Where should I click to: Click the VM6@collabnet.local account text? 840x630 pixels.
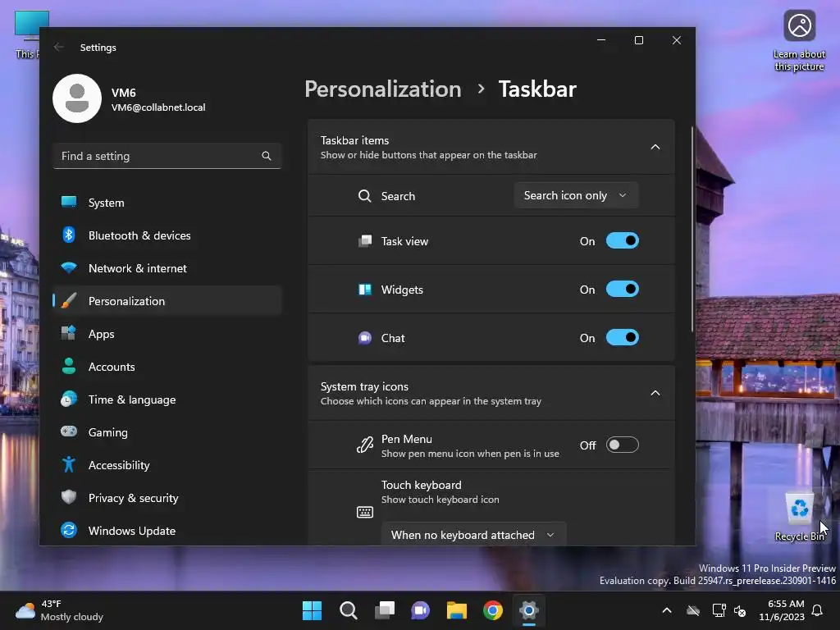(x=158, y=107)
